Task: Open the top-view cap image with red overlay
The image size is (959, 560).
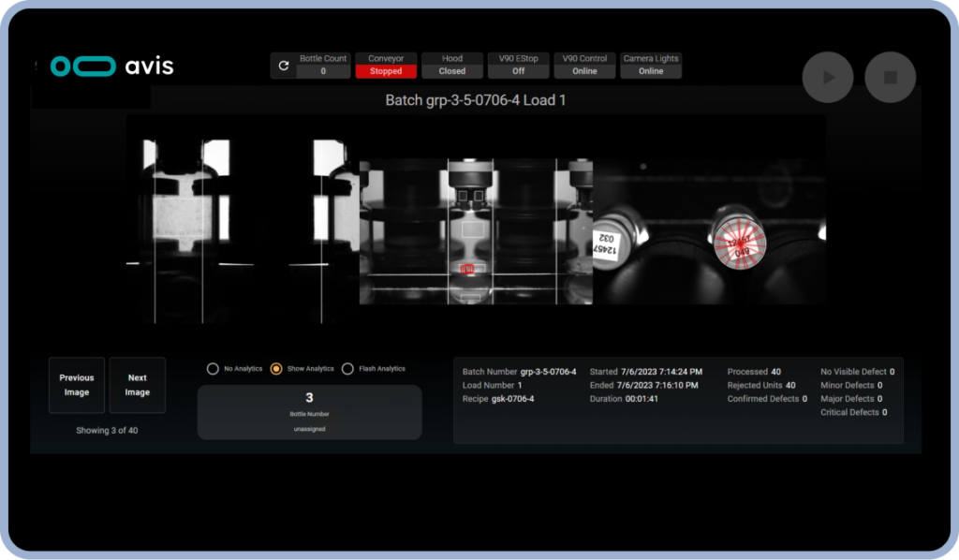Action: tap(710, 229)
